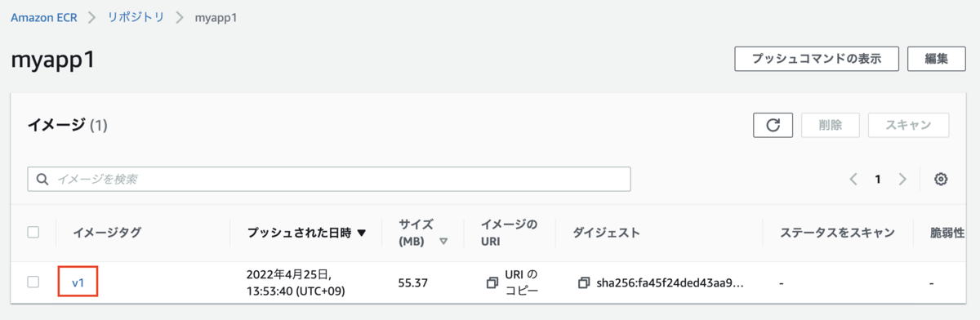
Task: Copy the image URI icon
Action: [x=492, y=282]
